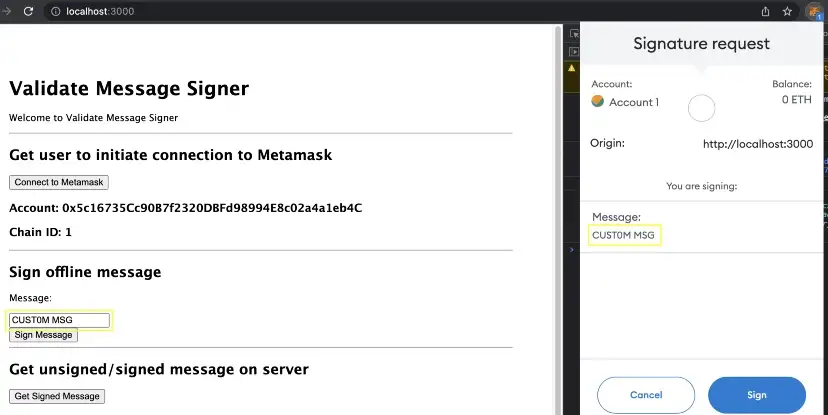Expand the DevTools console prompt chevron
Screen dimensions: 828x415
point(572,248)
